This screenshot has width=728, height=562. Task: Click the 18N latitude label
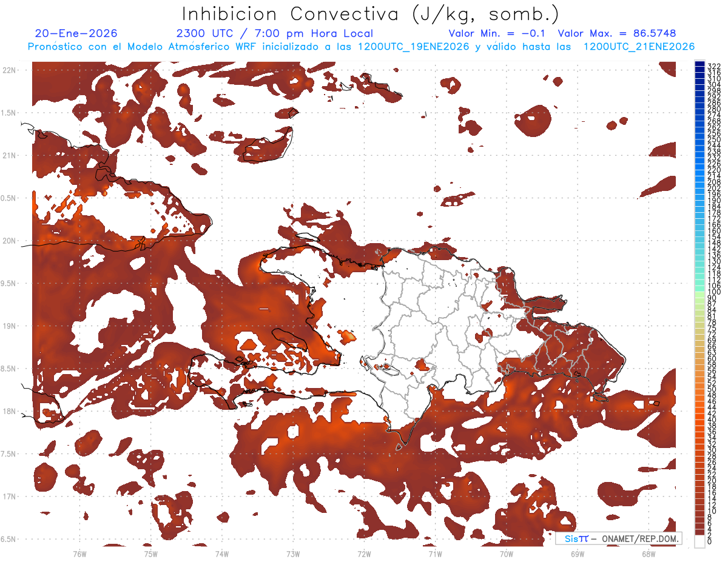pos(9,411)
